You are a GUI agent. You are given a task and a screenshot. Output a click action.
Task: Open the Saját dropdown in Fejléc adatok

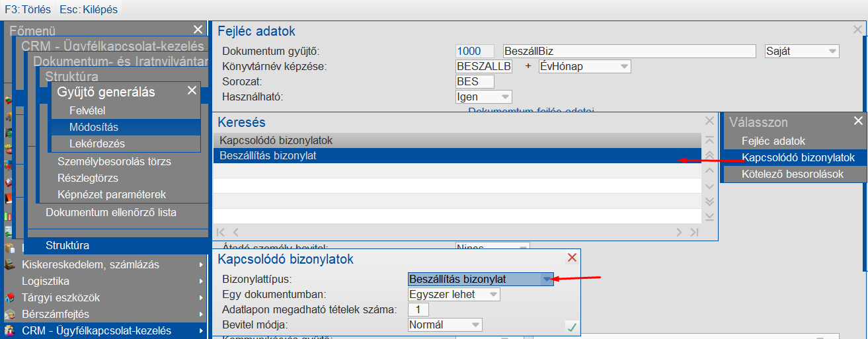832,51
